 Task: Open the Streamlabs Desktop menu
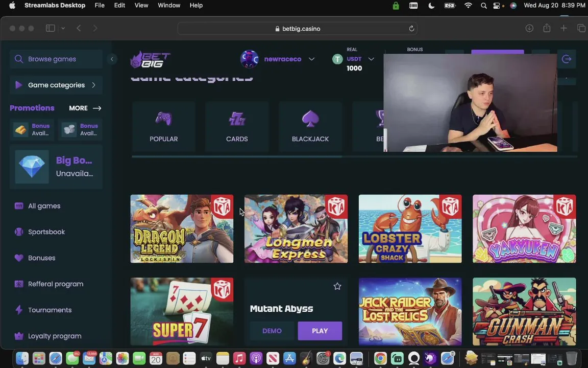click(55, 5)
